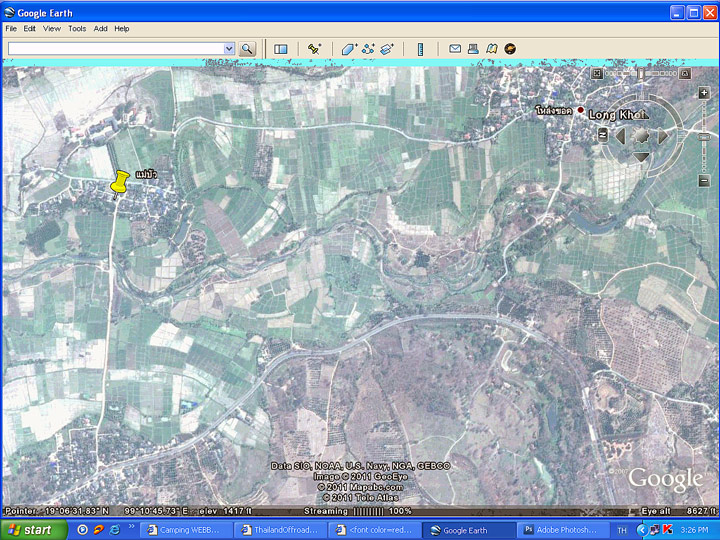This screenshot has height=540, width=720.
Task: Click the Print icon in toolbar
Action: pyautogui.click(x=473, y=48)
